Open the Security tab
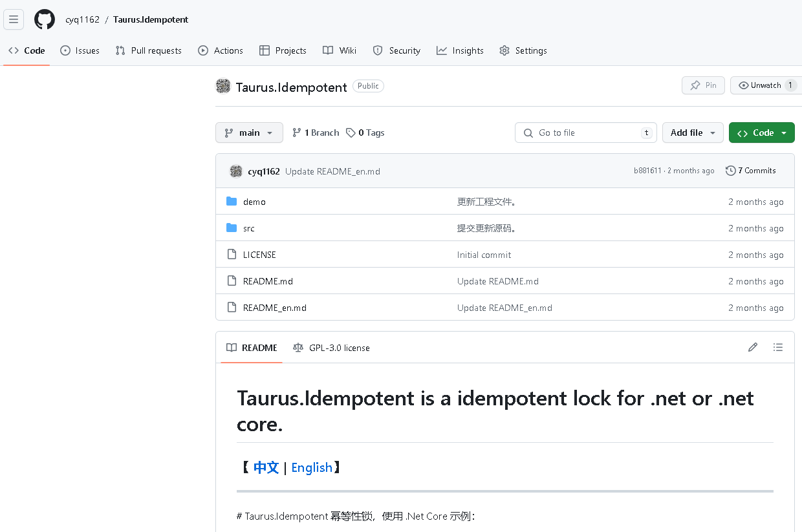 [396, 50]
